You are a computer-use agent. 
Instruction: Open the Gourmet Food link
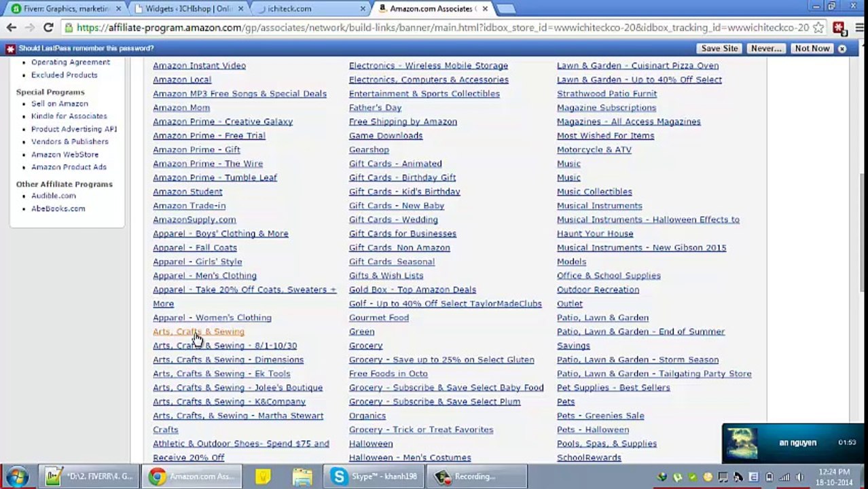[x=379, y=317]
